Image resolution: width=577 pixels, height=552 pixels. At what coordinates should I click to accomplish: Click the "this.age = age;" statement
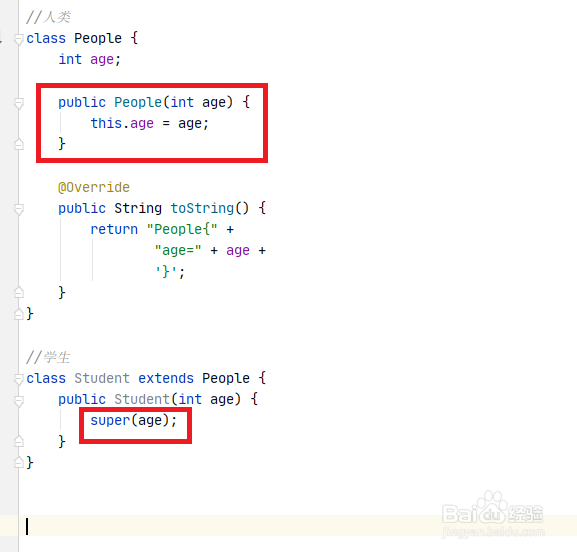(x=149, y=123)
